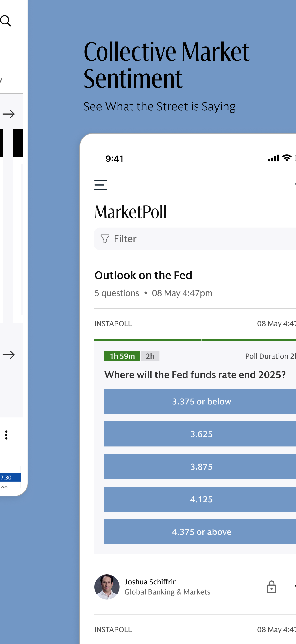Tap the lock icon beside Joshua Schiffrin
The height and width of the screenshot is (644, 296).
[271, 587]
